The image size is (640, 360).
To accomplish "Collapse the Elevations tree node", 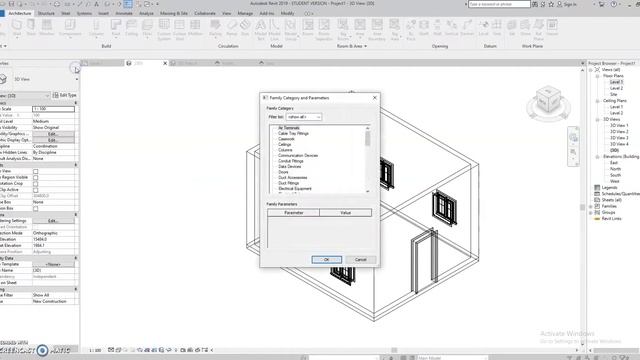I will (597, 157).
